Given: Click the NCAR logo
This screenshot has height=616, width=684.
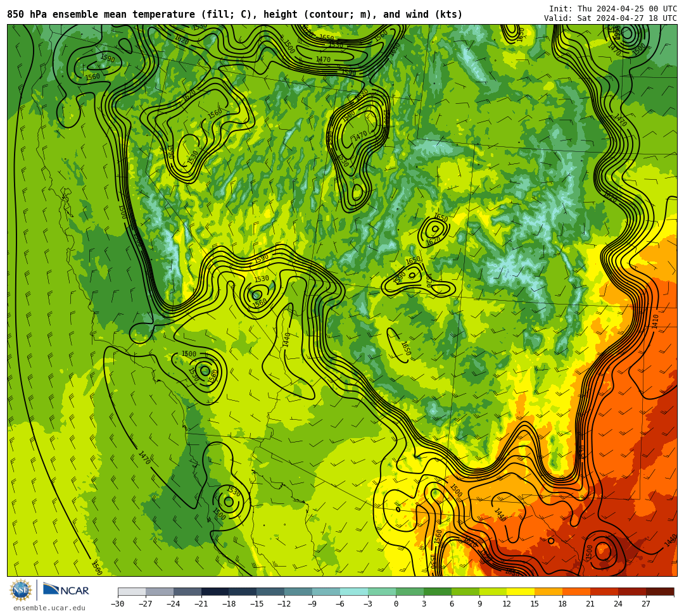Looking at the screenshot, I should (66, 590).
